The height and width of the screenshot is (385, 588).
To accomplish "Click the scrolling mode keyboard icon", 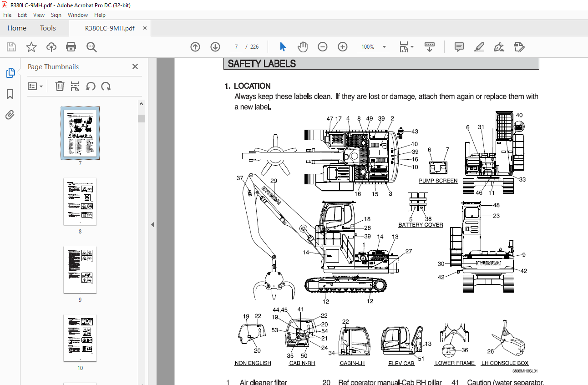I will coord(430,47).
